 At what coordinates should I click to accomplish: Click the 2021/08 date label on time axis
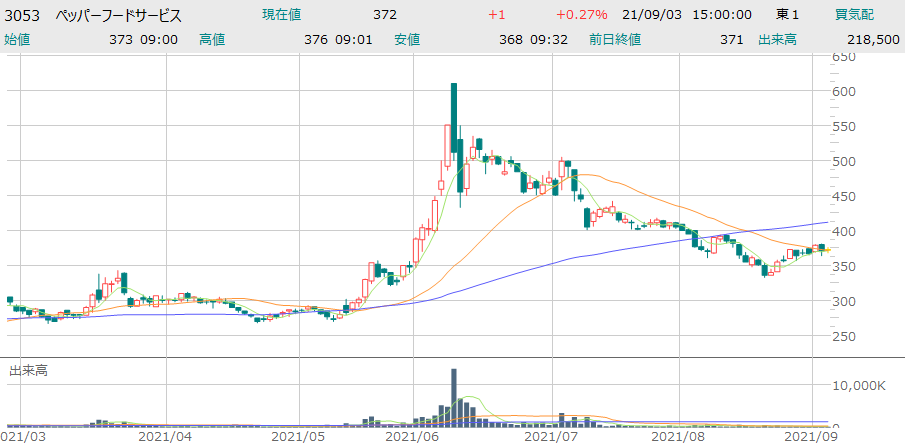680,437
